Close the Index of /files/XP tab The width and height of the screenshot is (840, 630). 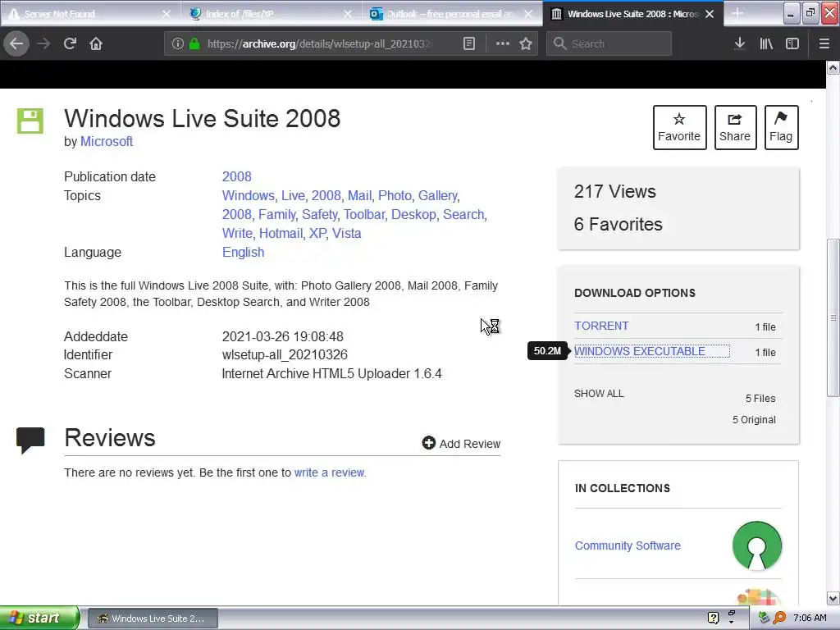[348, 14]
